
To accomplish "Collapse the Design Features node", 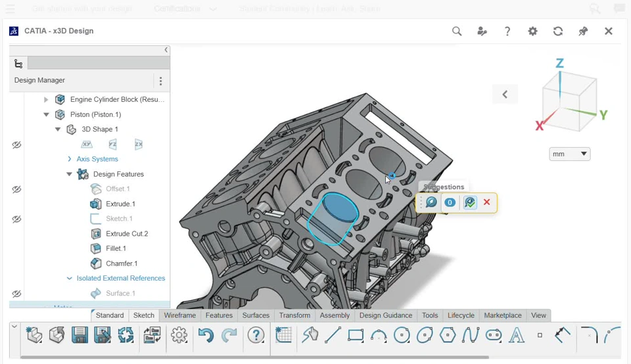I will tap(69, 174).
